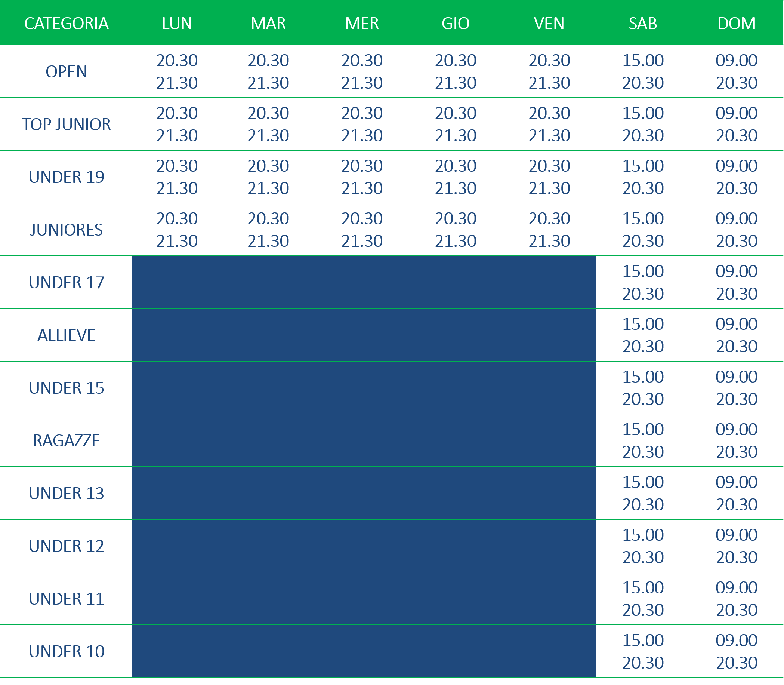Select the OPEN category row label
The height and width of the screenshot is (685, 784).
click(x=67, y=71)
